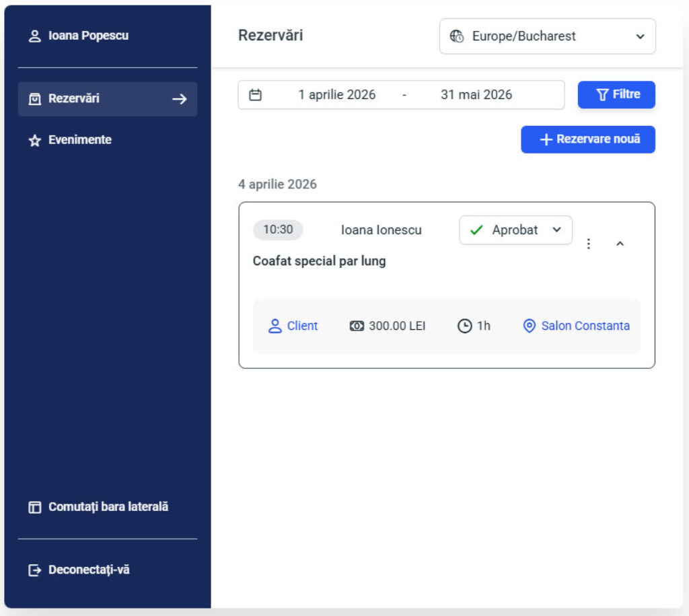Collapse the booking card with chevron
The width and height of the screenshot is (689, 616).
click(620, 244)
